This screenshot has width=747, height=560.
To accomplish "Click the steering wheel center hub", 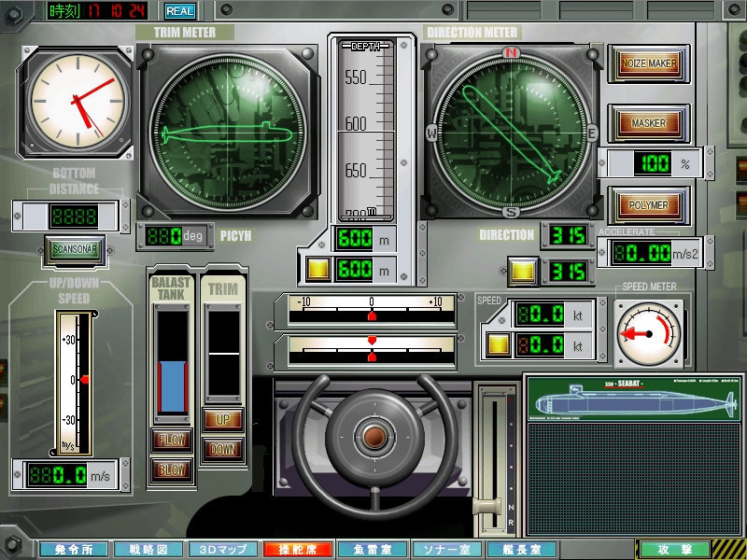I will coord(375,435).
